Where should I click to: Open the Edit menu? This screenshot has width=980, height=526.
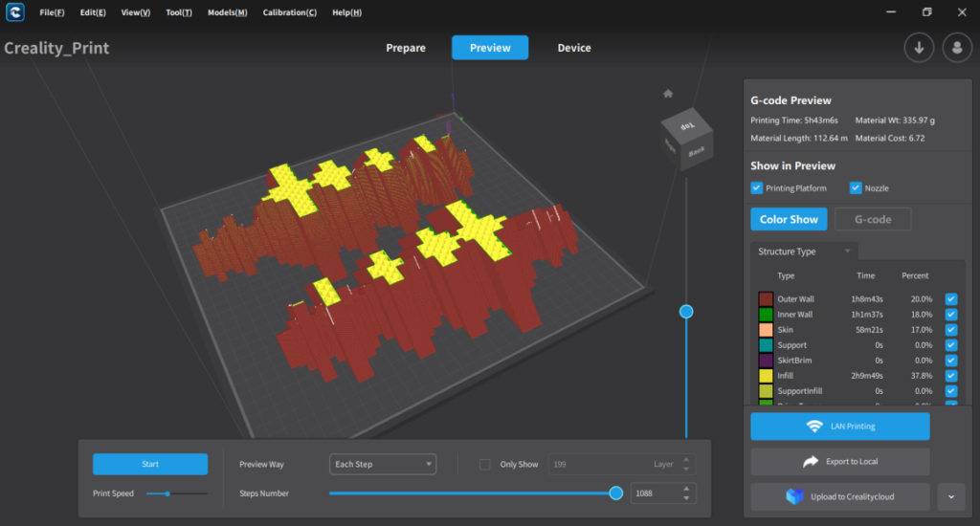click(x=93, y=12)
